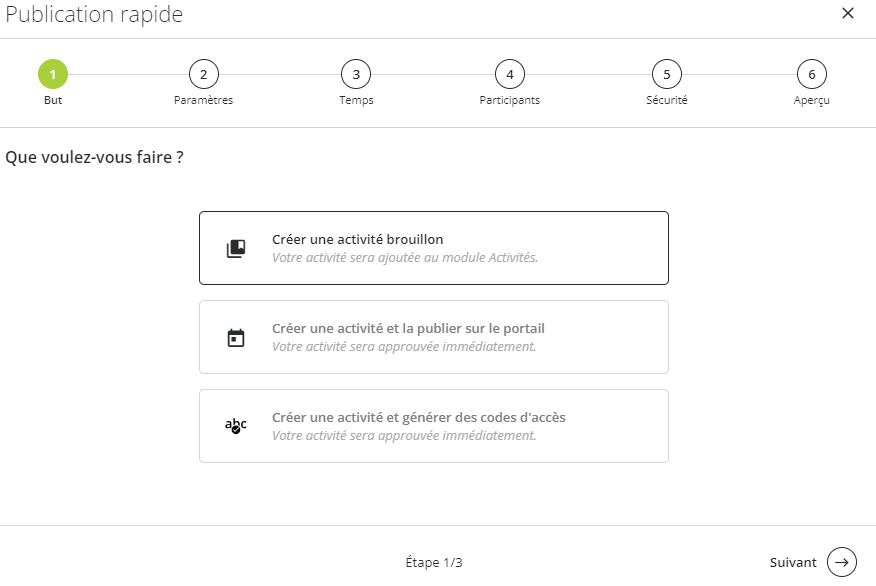Open the Temps step label

[356, 101]
